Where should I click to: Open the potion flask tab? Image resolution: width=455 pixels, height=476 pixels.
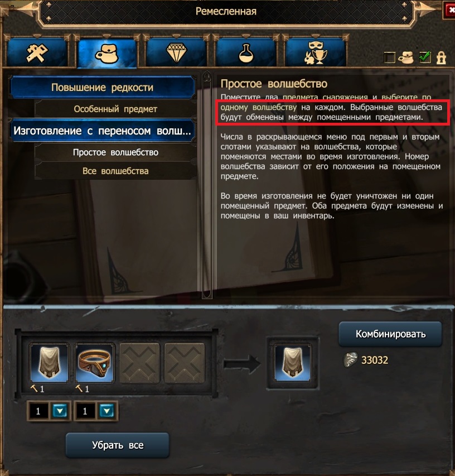tap(246, 52)
